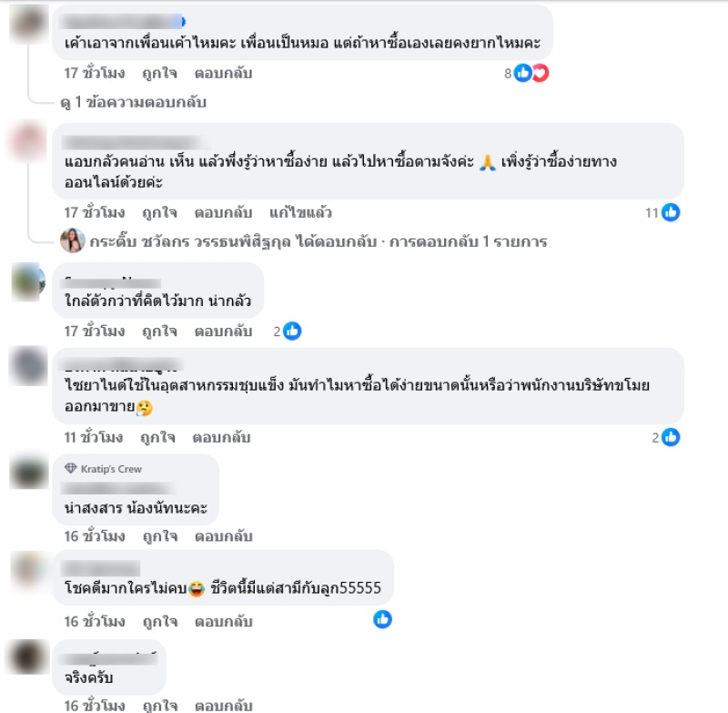This screenshot has height=713, width=728.
Task: Click the like reaction on โชคดีมาก comment
Action: [x=382, y=619]
